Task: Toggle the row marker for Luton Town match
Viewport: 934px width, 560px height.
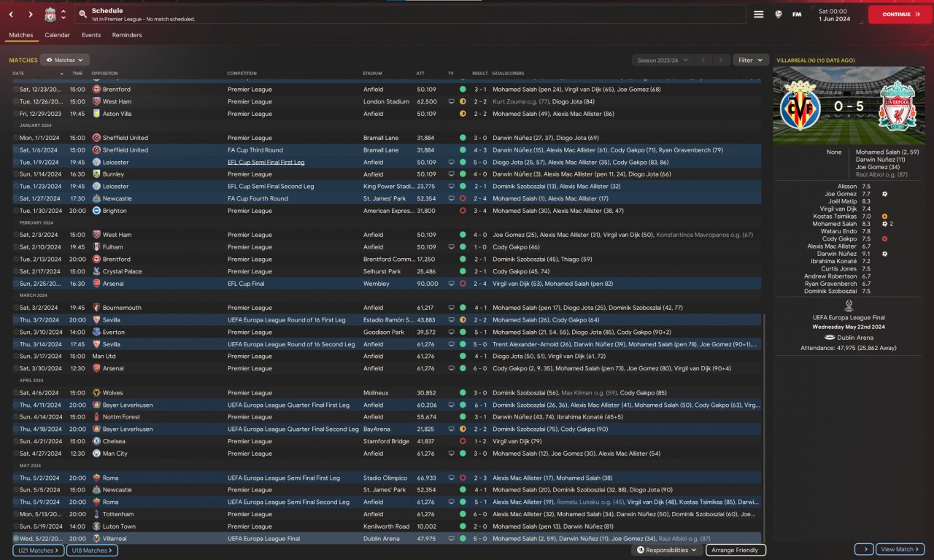Action: [x=16, y=526]
